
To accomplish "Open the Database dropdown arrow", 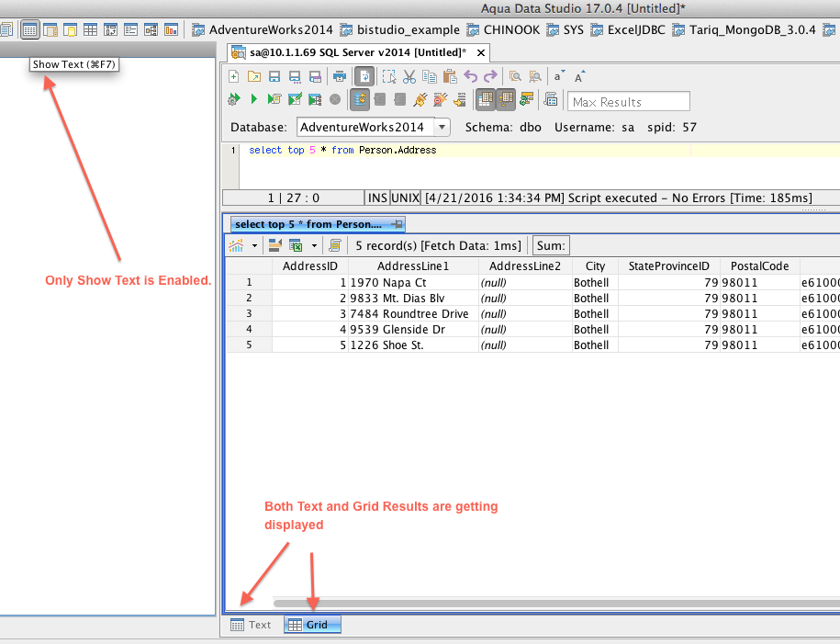I will 442,127.
